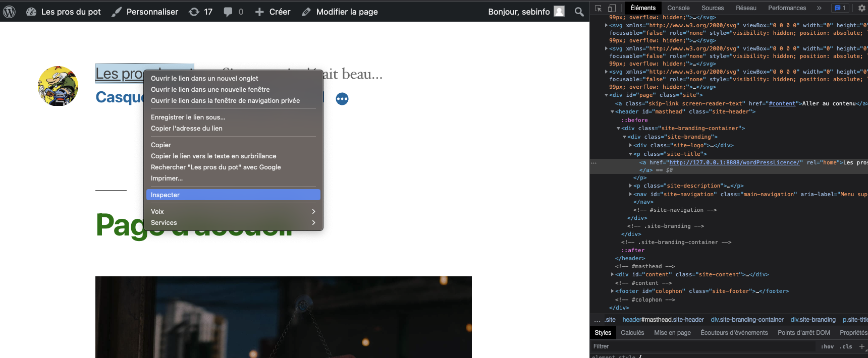Expand the Services submenu
This screenshot has height=358, width=868.
pos(233,222)
